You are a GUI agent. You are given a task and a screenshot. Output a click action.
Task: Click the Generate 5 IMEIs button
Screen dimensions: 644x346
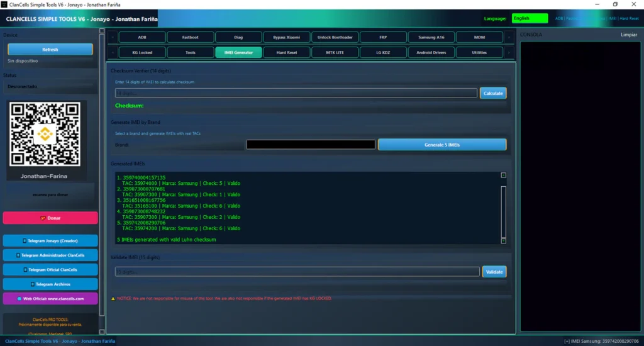tap(442, 145)
